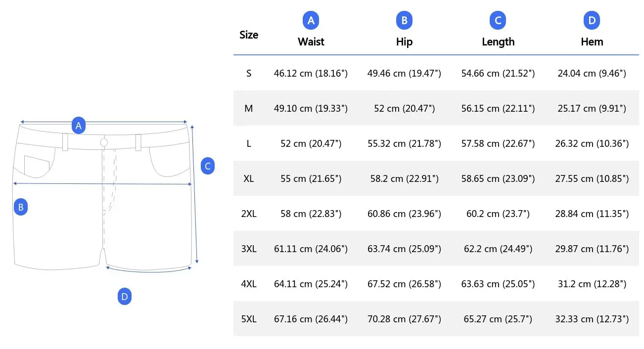Click the blue B badge beside shorts diagram
This screenshot has height=349, width=644.
21,207
